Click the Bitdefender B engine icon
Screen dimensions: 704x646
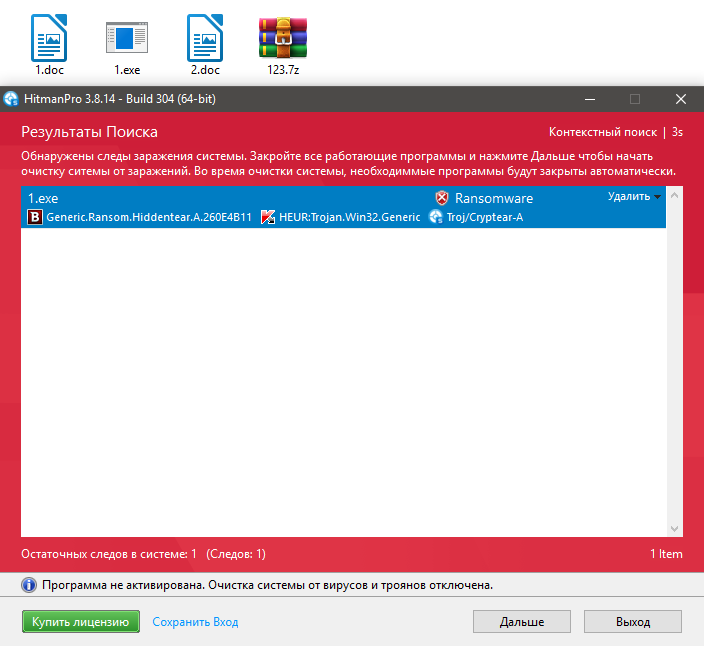tap(35, 217)
